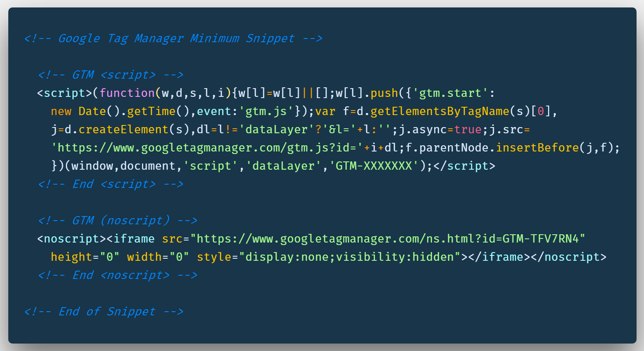This screenshot has height=351, width=644.
Task: Click the height="0" attribute
Action: tap(85, 257)
